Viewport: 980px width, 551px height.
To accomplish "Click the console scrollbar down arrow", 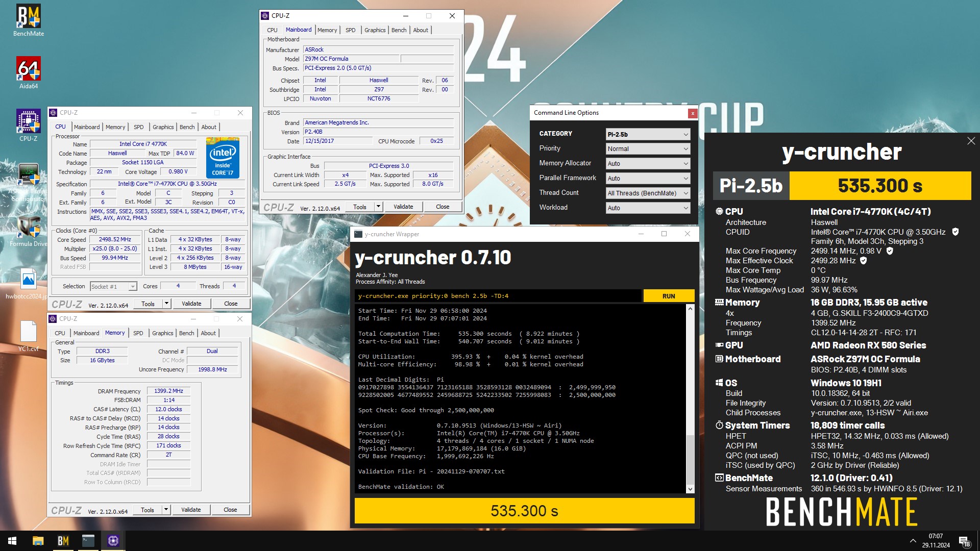I will (x=690, y=489).
